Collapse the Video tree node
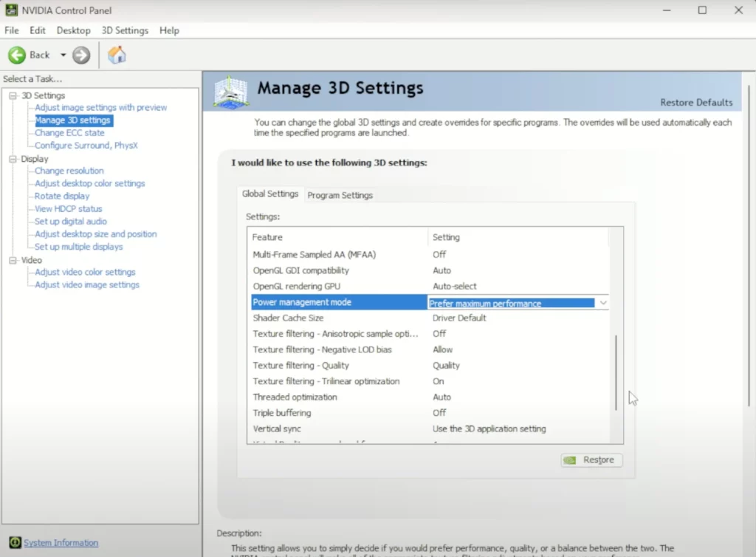Viewport: 756px width, 557px height. [x=13, y=260]
